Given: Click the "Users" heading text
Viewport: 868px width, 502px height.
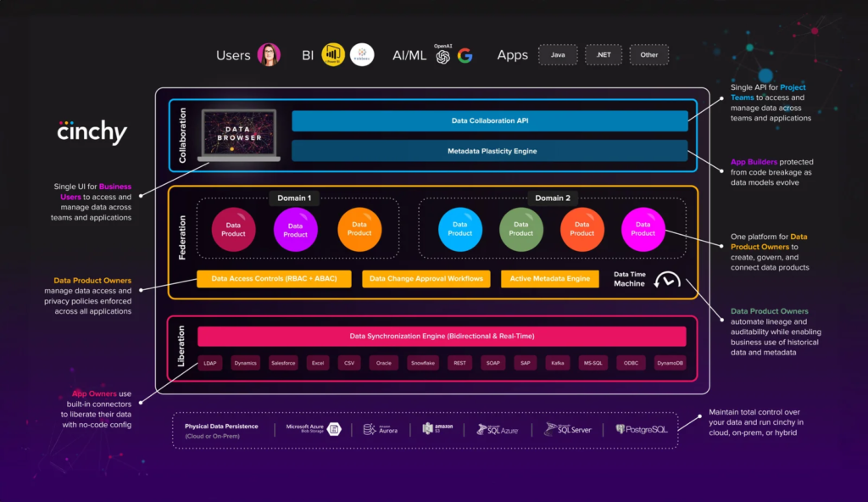Looking at the screenshot, I should point(233,55).
